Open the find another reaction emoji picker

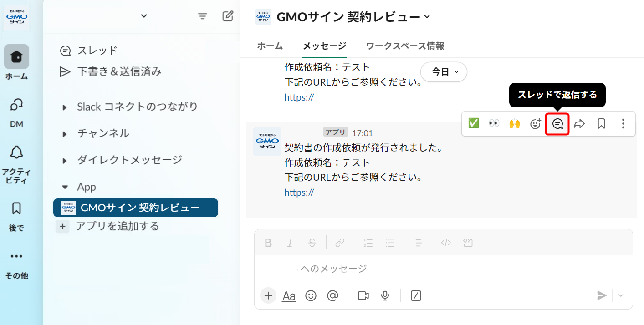click(x=536, y=123)
